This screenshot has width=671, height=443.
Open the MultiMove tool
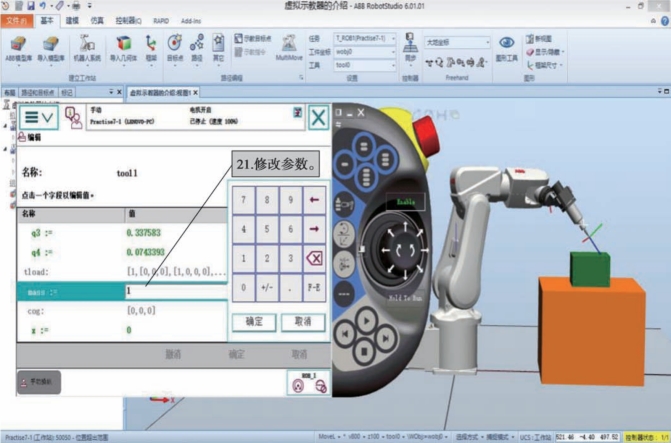click(x=289, y=48)
